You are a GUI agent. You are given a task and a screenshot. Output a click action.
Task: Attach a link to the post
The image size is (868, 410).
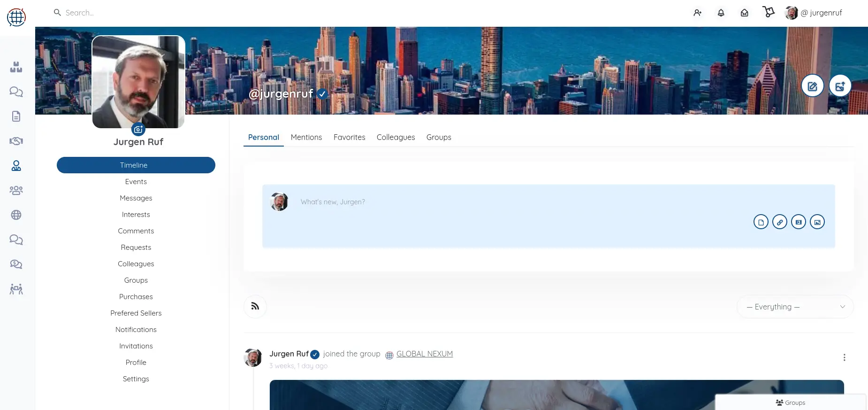(x=779, y=222)
